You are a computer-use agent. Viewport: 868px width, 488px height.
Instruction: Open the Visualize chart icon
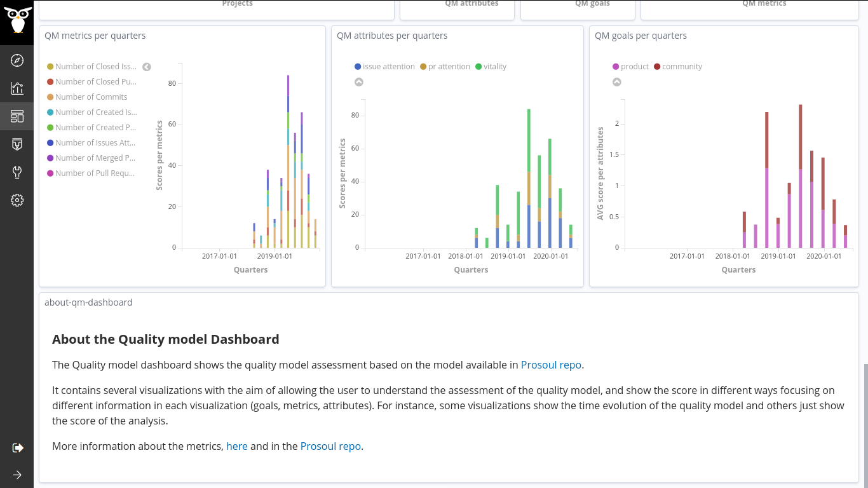[17, 88]
